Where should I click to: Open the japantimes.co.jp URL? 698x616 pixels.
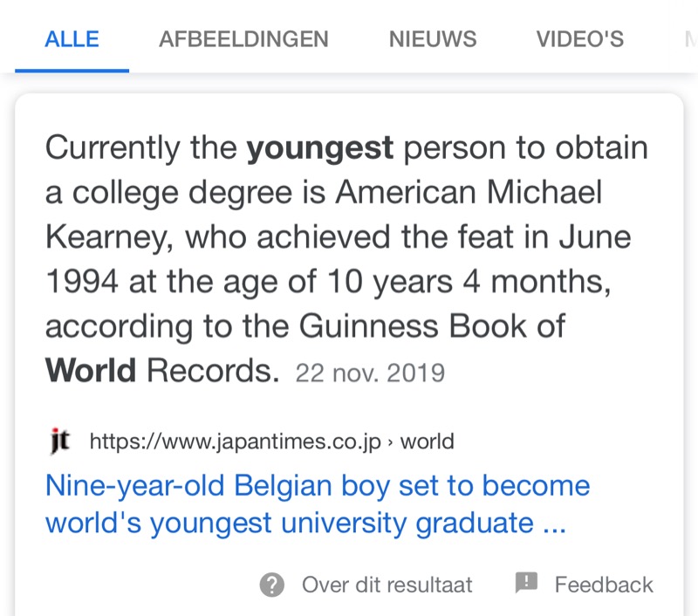(235, 441)
